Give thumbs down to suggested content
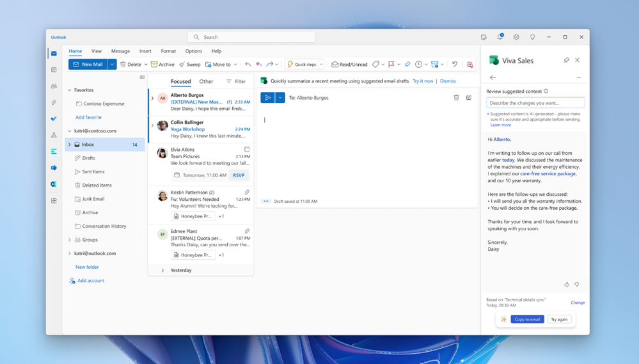Screen dimensions: 639x364 pos(577,285)
